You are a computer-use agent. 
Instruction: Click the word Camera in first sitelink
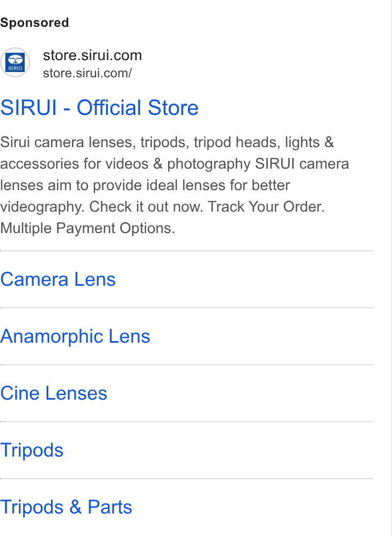[x=34, y=279]
